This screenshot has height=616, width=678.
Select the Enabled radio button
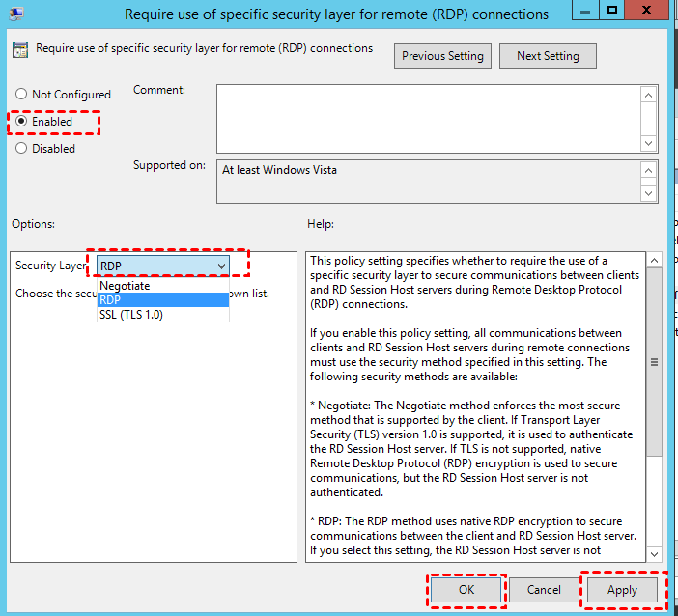[21, 122]
